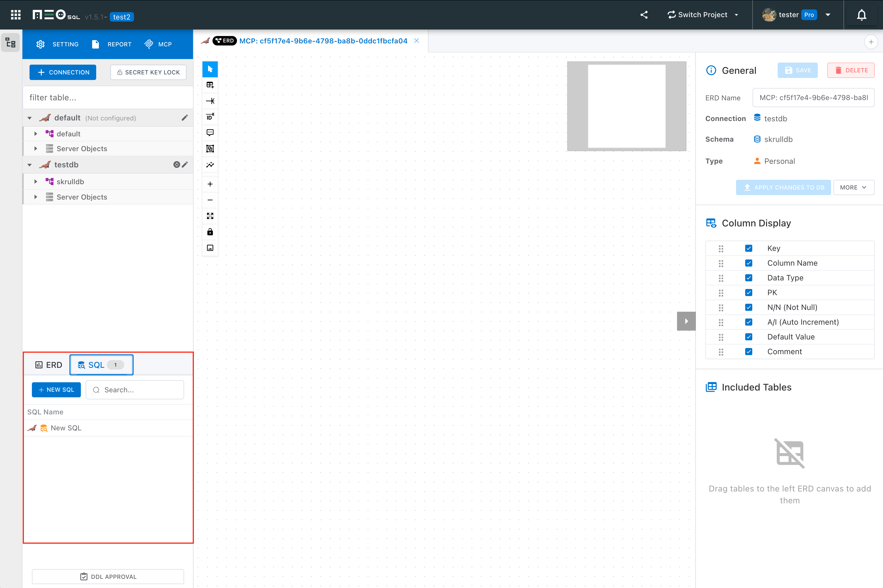Click the General info icon
Viewport: 883px width, 588px height.
tap(711, 71)
